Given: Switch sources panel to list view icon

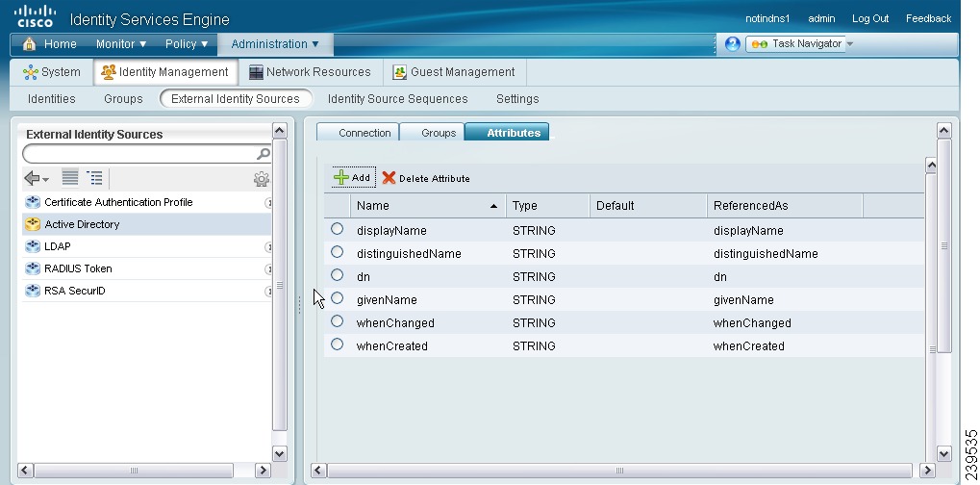Looking at the screenshot, I should pyautogui.click(x=70, y=178).
